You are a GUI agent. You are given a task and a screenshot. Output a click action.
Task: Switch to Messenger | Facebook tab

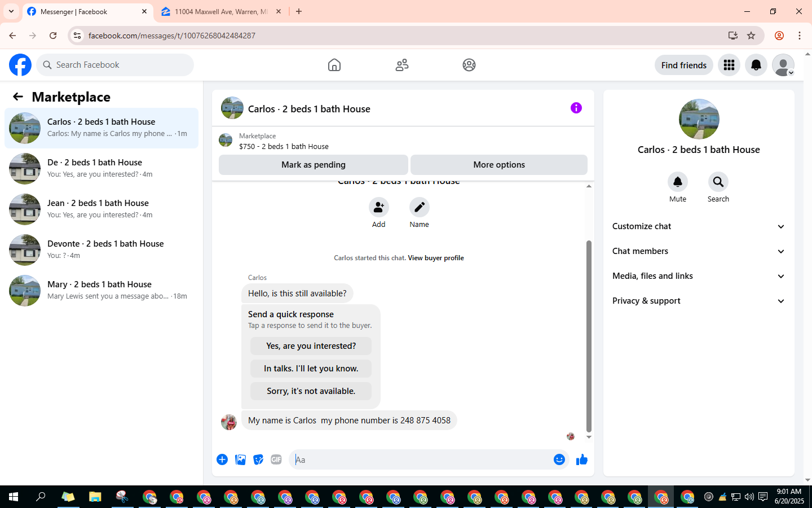(87, 11)
